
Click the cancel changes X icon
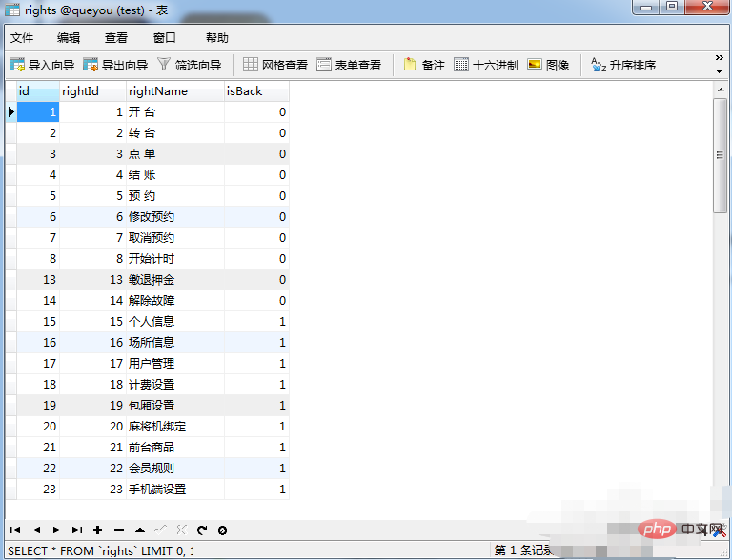(x=182, y=530)
